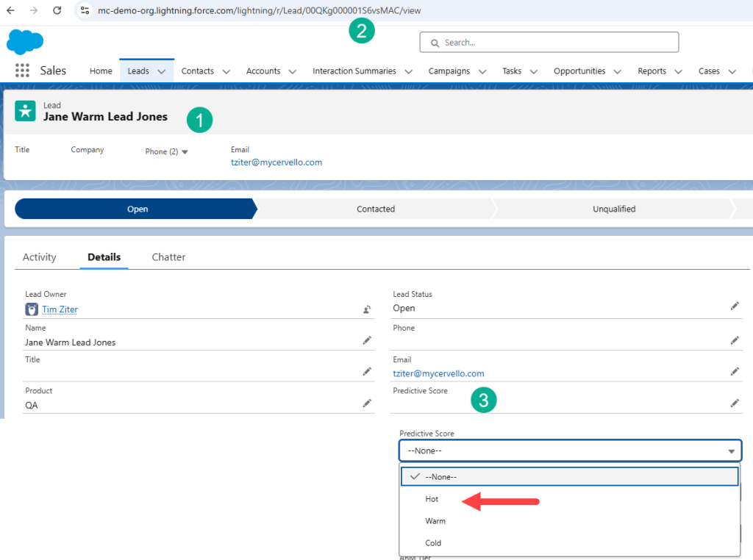The height and width of the screenshot is (560, 753).
Task: Open the Predictive Score combo box
Action: tap(570, 450)
